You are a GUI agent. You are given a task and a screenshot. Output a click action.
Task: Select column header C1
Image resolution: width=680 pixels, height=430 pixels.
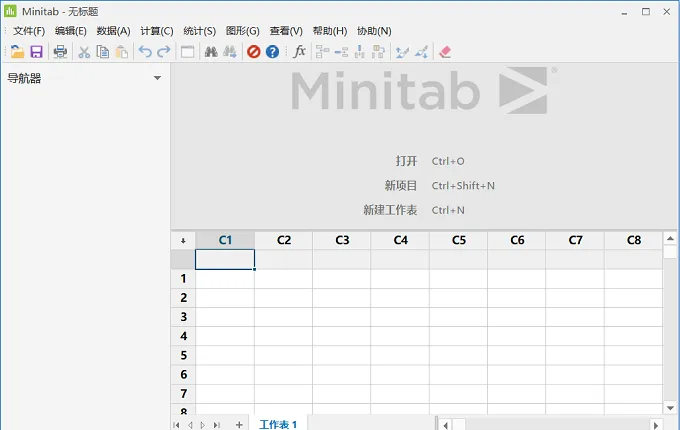tap(225, 240)
